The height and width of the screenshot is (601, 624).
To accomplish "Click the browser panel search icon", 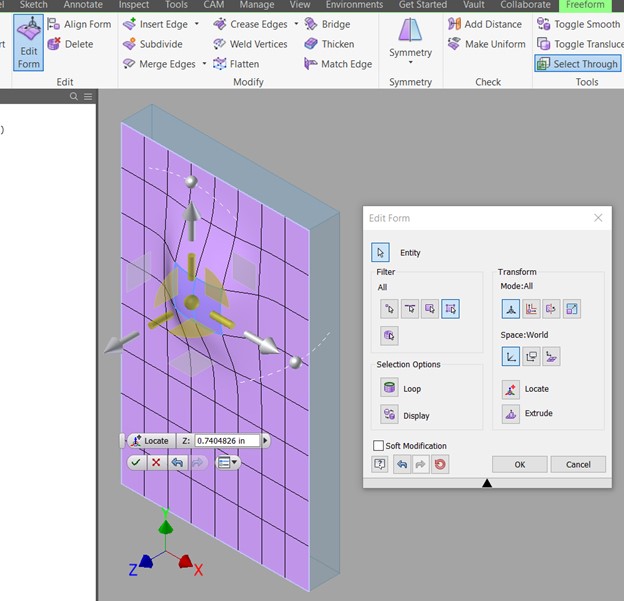I will [74, 96].
